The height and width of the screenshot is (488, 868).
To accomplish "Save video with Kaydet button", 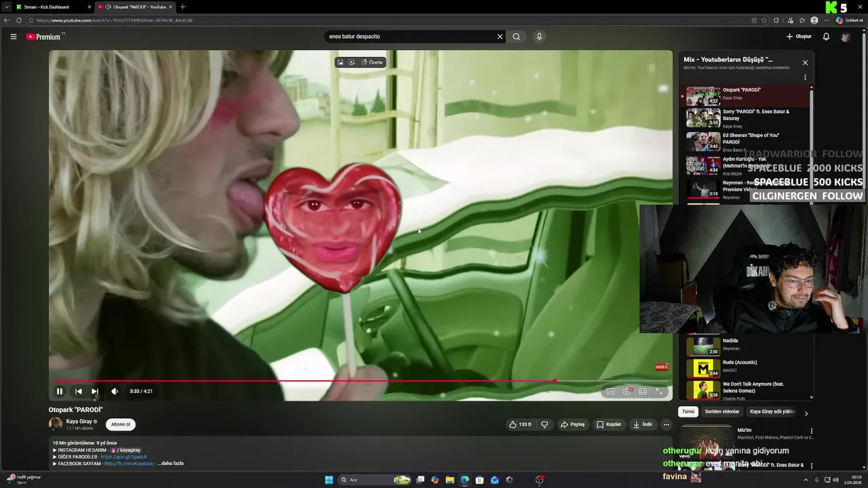I will pyautogui.click(x=609, y=424).
